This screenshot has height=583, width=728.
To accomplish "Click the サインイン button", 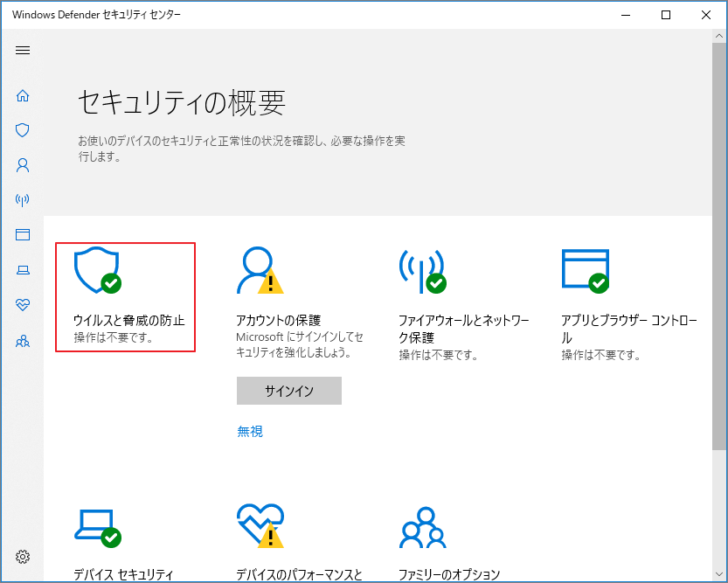I will 288,391.
